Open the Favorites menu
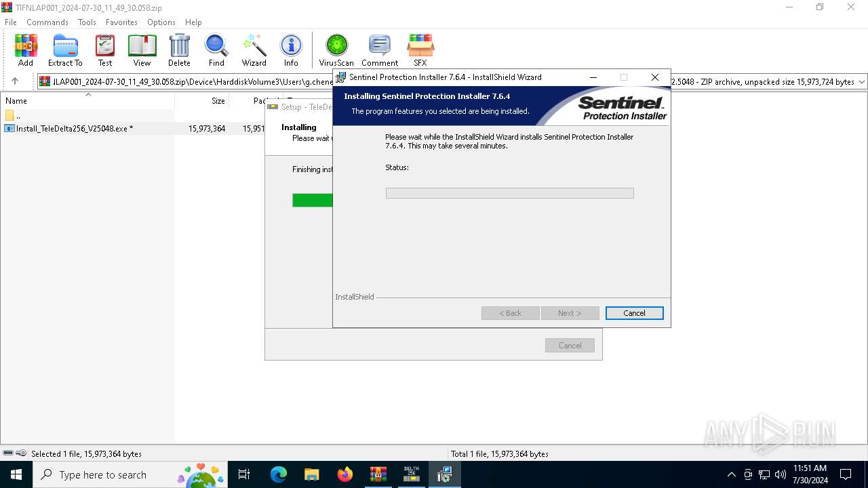868x488 pixels. [121, 22]
